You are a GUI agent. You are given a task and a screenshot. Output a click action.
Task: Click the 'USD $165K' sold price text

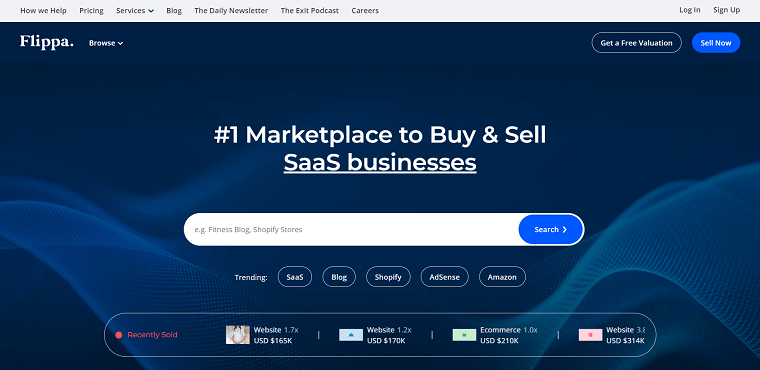(x=273, y=340)
